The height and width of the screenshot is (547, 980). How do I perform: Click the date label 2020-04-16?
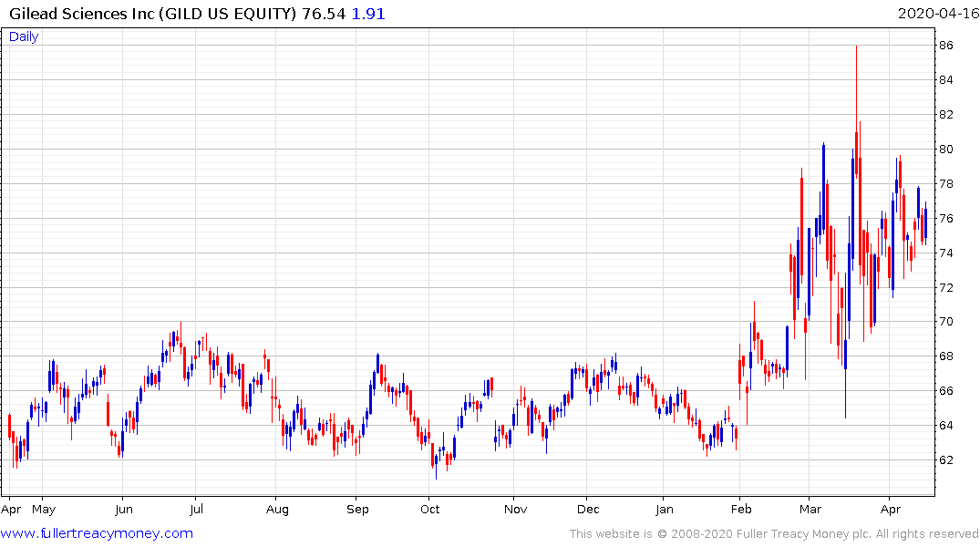tap(938, 14)
